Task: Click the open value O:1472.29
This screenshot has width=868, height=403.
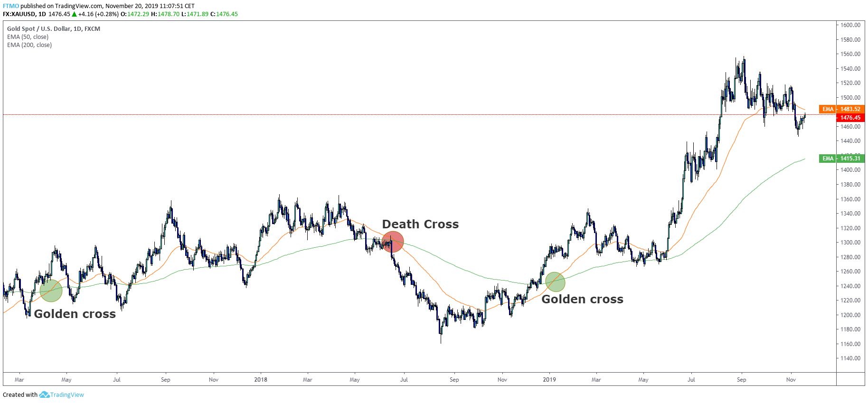Action: (x=135, y=14)
